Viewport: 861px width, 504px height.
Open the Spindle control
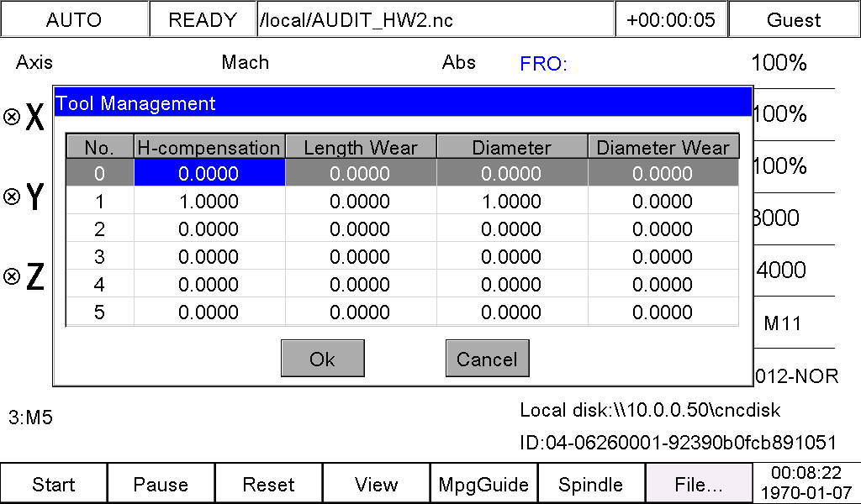(x=591, y=484)
